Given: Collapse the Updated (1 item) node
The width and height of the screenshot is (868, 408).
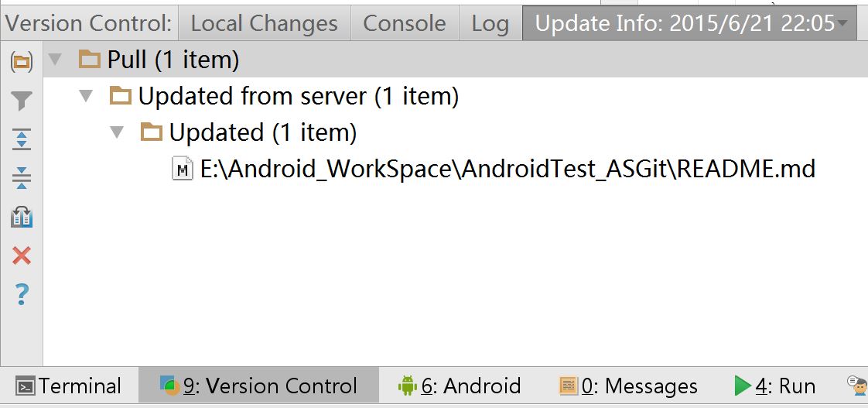Looking at the screenshot, I should click(x=117, y=133).
